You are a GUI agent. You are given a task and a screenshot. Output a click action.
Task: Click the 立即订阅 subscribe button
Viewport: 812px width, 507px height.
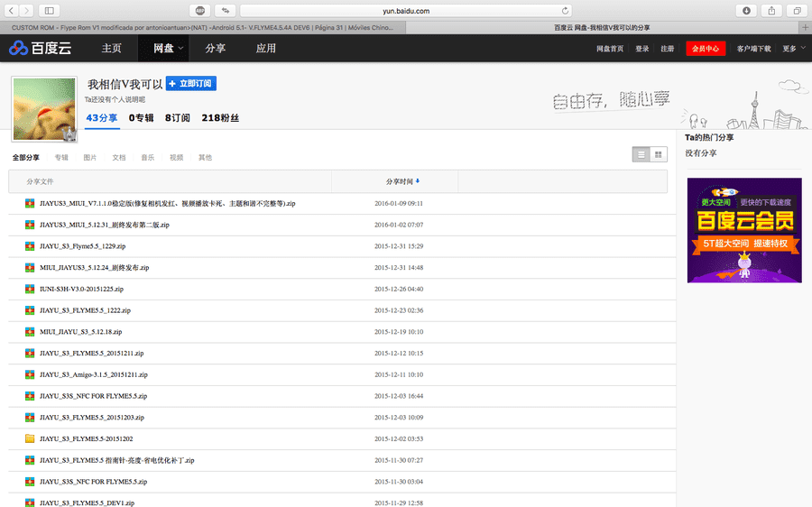point(191,83)
